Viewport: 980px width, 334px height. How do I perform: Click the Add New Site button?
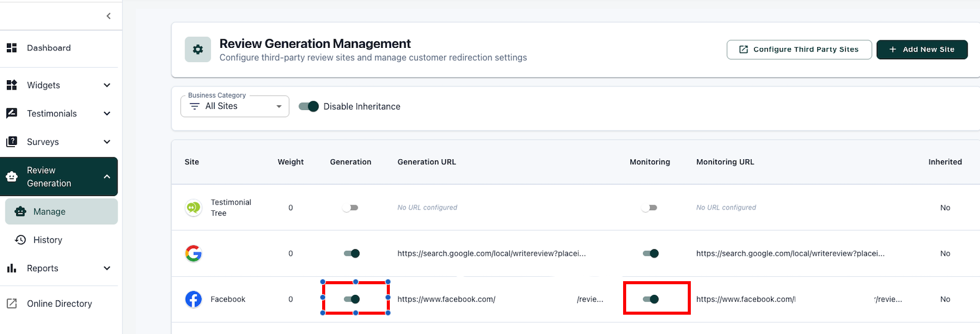tap(922, 50)
